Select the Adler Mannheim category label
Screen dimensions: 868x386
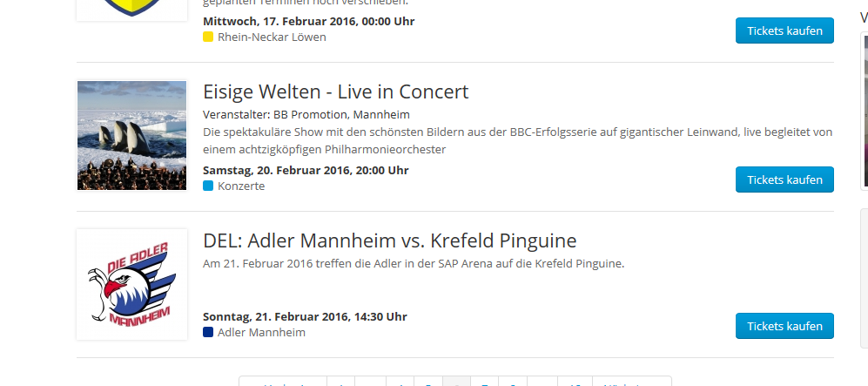click(x=261, y=333)
